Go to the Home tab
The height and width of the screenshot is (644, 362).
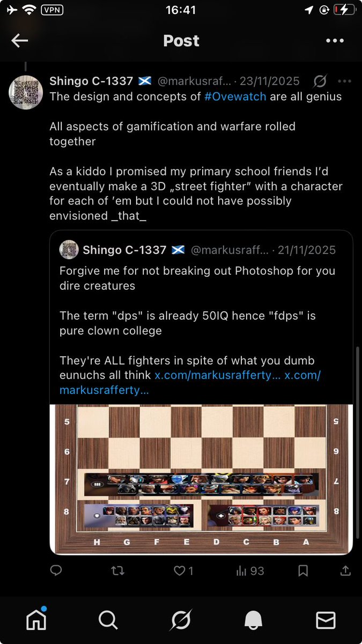coord(36,620)
